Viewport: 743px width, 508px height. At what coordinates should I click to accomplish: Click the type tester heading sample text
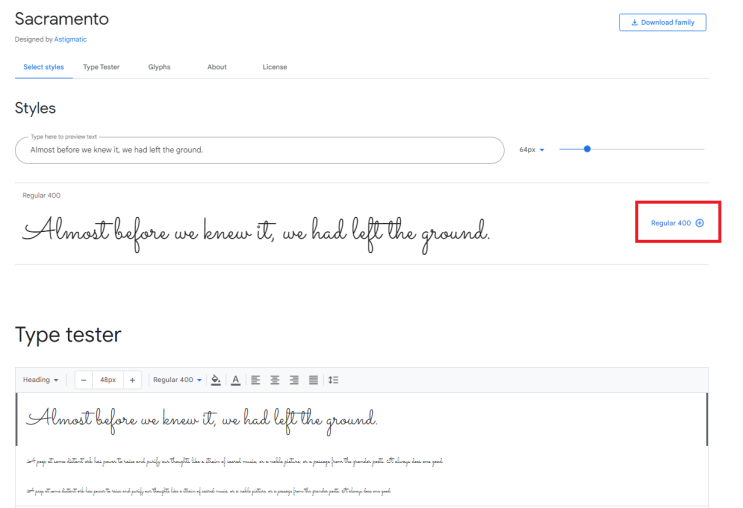[x=201, y=420]
